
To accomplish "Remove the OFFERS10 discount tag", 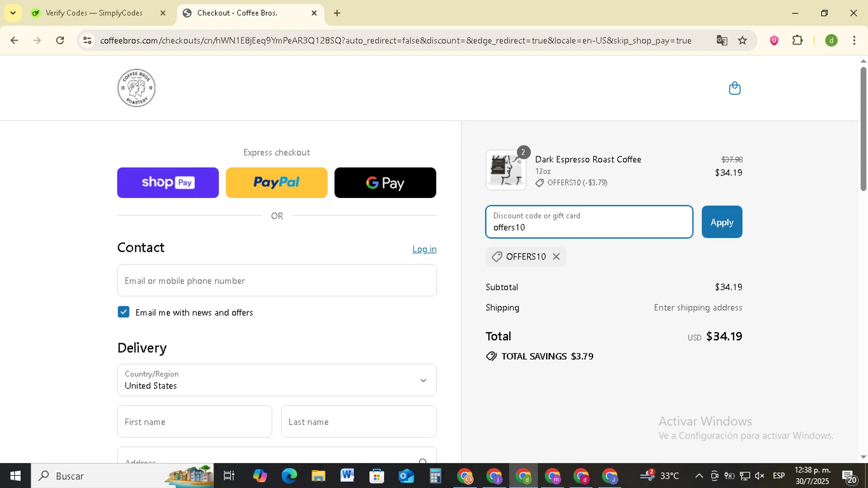I will coord(556,256).
